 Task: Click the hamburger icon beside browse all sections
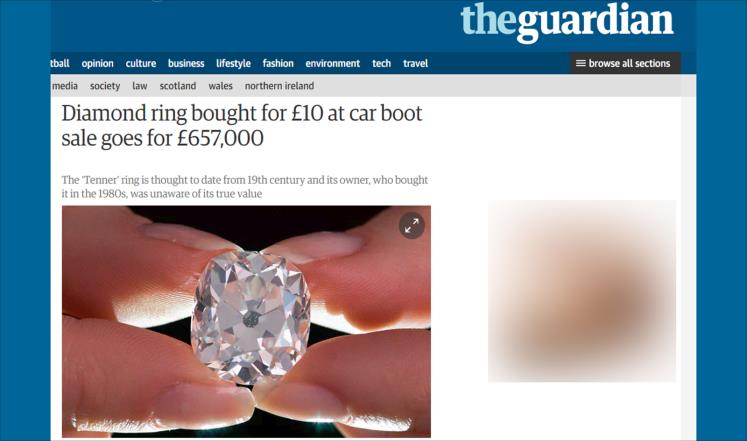[x=581, y=63]
